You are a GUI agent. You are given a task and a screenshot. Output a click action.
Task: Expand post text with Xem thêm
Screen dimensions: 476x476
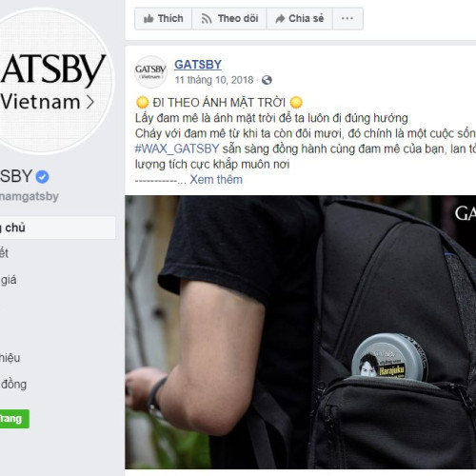click(216, 180)
